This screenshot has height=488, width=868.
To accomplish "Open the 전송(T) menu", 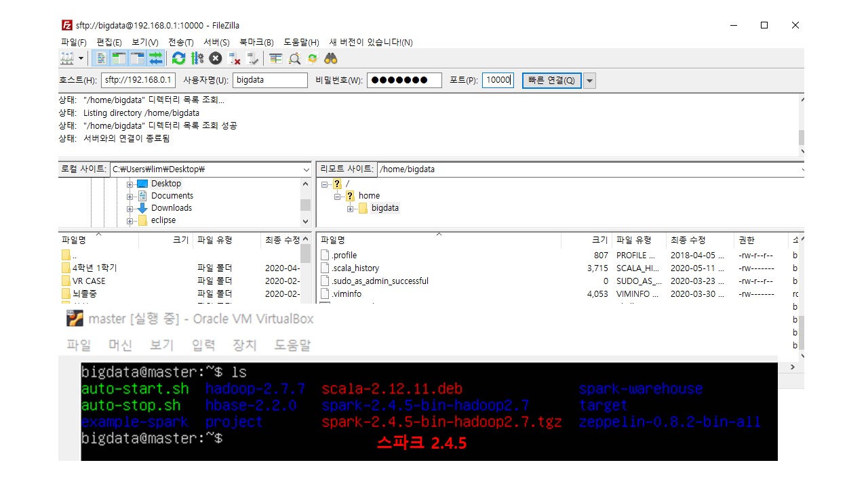I will pyautogui.click(x=181, y=43).
